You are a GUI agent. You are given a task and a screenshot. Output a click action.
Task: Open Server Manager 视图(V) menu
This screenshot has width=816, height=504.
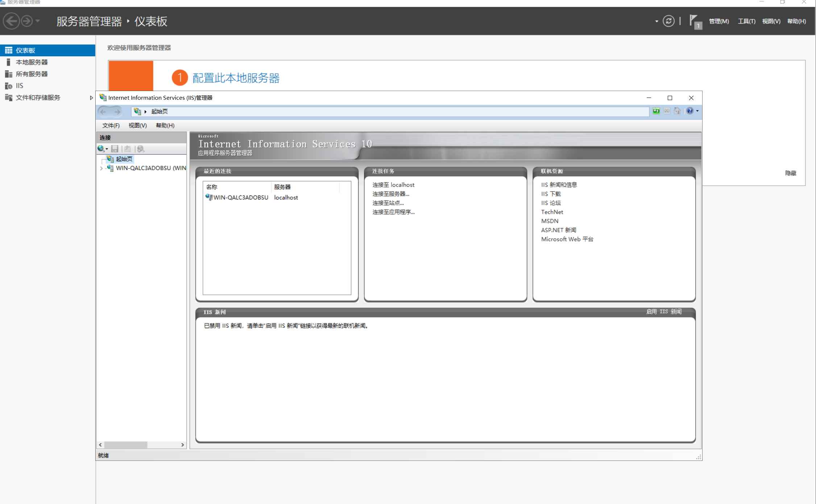[x=771, y=21]
